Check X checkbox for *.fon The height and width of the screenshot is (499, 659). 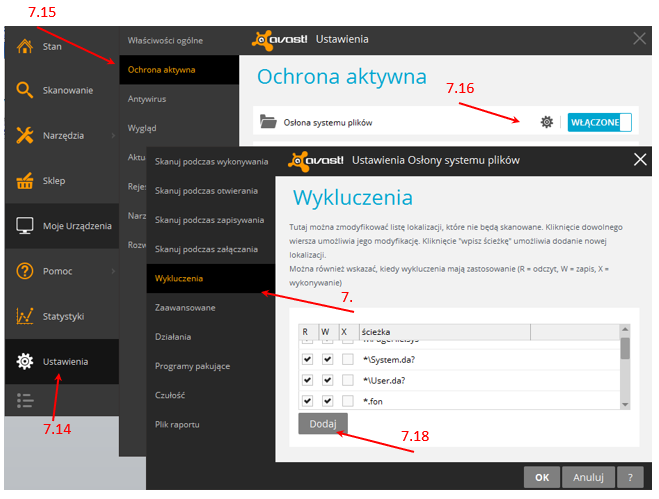[348, 401]
